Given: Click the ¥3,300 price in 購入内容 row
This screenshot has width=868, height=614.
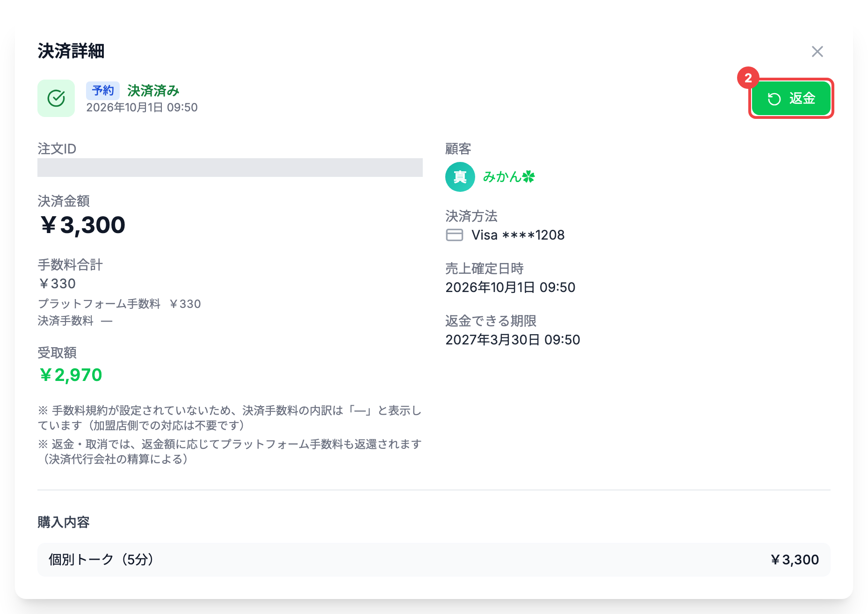Looking at the screenshot, I should 795,560.
